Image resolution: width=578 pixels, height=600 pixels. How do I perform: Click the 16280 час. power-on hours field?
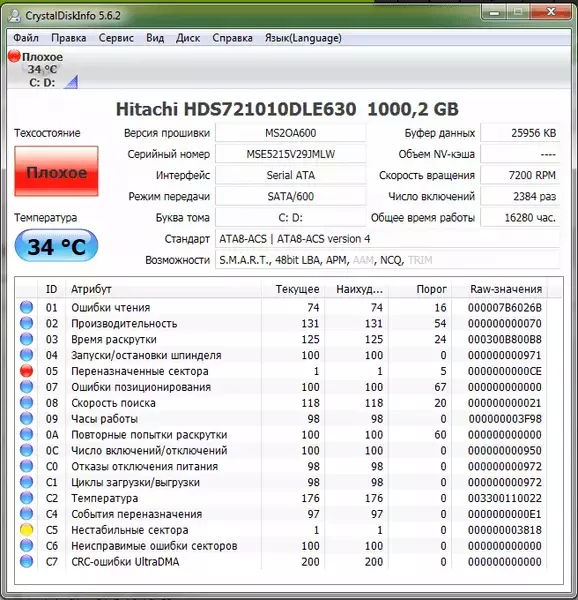pyautogui.click(x=520, y=218)
